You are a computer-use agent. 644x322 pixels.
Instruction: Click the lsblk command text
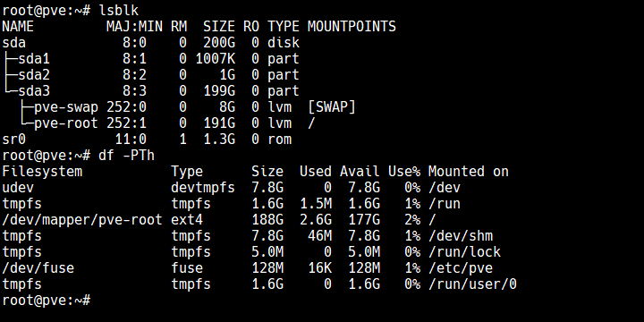(119, 10)
